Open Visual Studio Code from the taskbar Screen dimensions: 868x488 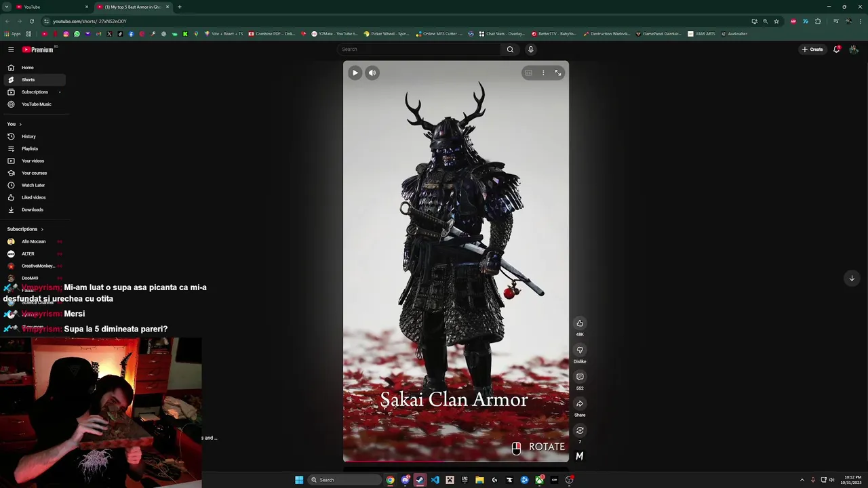tap(435, 480)
